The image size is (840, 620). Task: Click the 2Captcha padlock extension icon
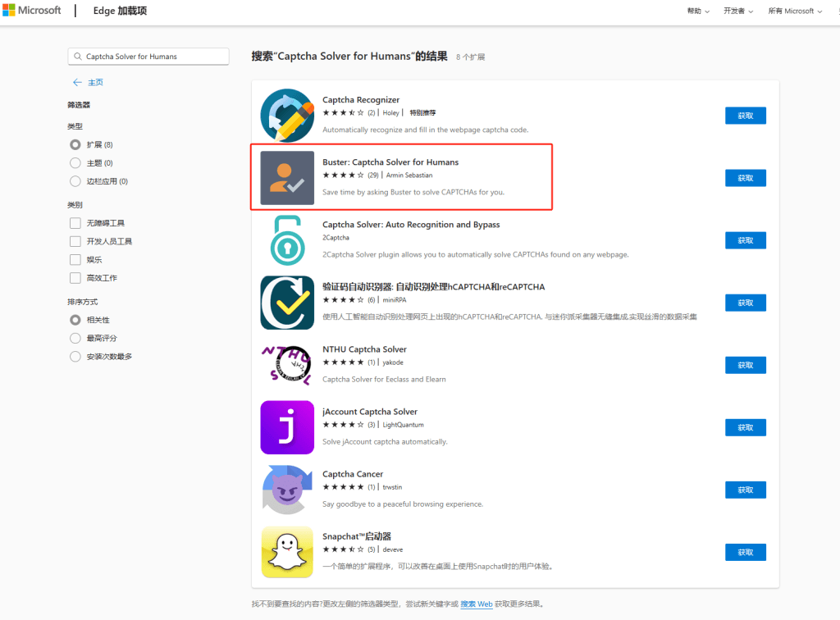click(287, 240)
